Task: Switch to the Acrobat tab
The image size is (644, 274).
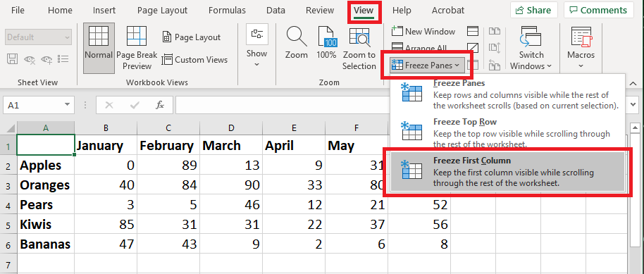Action: point(448,11)
